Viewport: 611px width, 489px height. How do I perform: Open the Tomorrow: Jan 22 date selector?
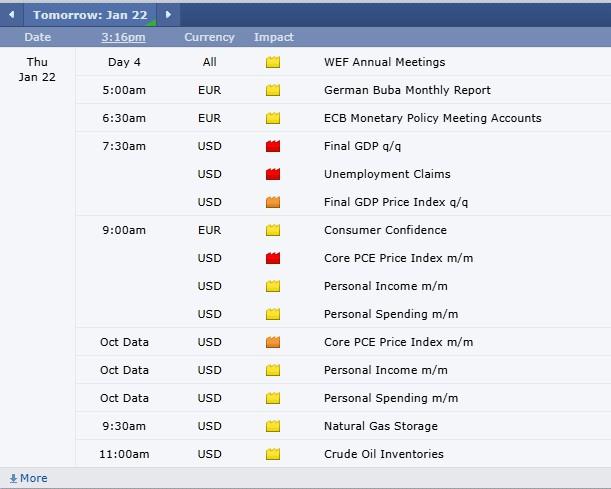(x=90, y=14)
